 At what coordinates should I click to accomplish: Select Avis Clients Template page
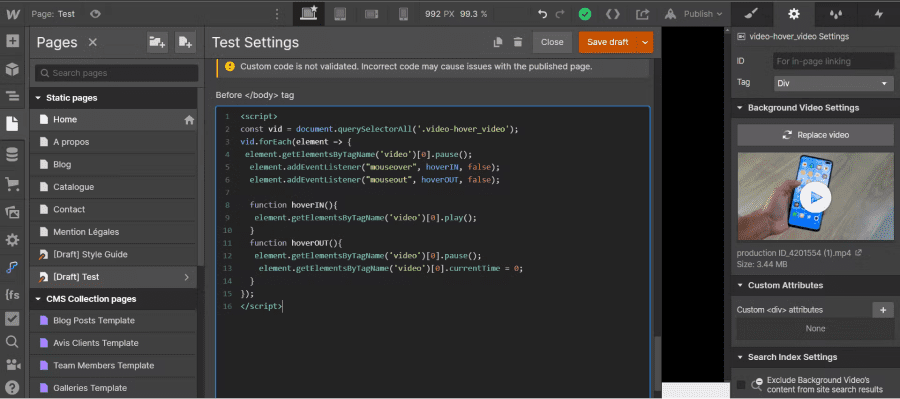point(114,343)
